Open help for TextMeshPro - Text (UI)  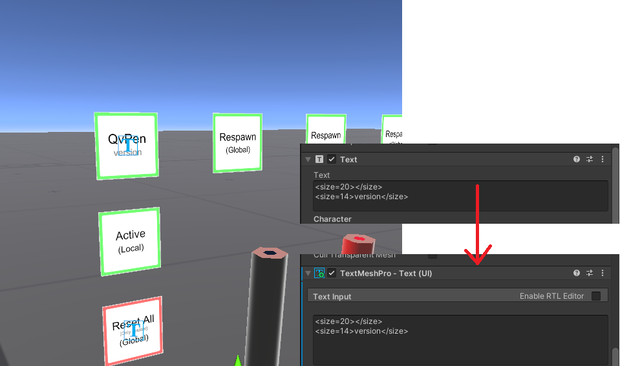pos(577,273)
